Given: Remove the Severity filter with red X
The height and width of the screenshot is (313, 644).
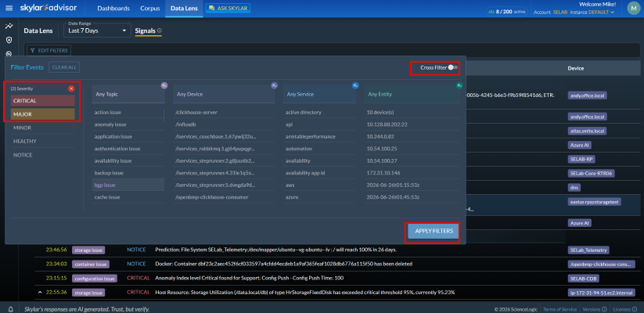Looking at the screenshot, I should point(71,88).
